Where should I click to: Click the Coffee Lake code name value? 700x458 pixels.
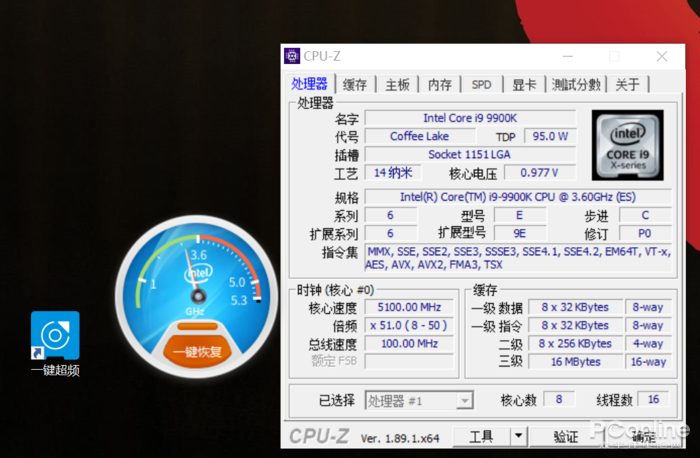pos(420,136)
